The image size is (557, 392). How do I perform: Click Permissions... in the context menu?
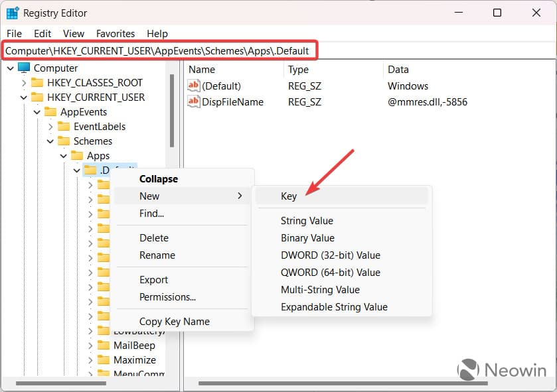click(167, 297)
